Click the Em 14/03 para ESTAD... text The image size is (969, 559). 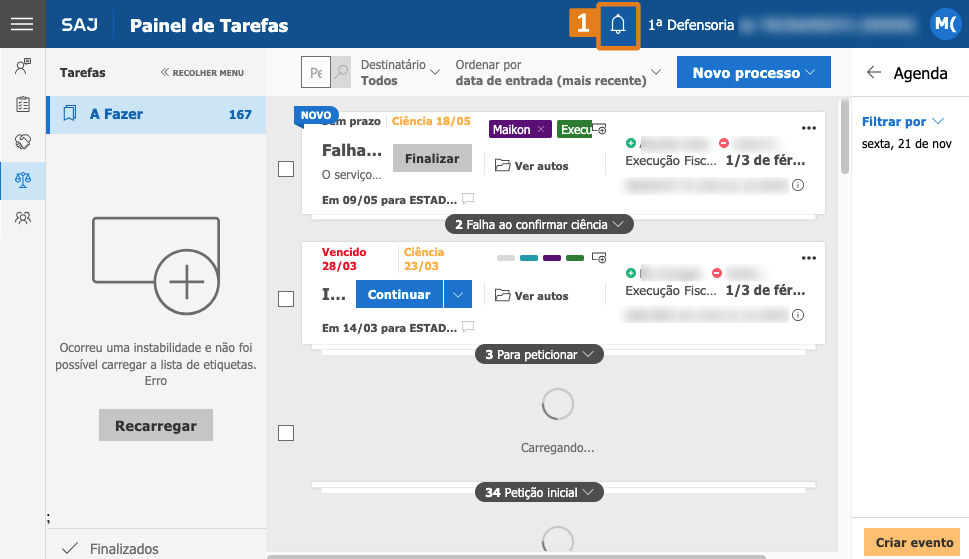click(x=389, y=328)
